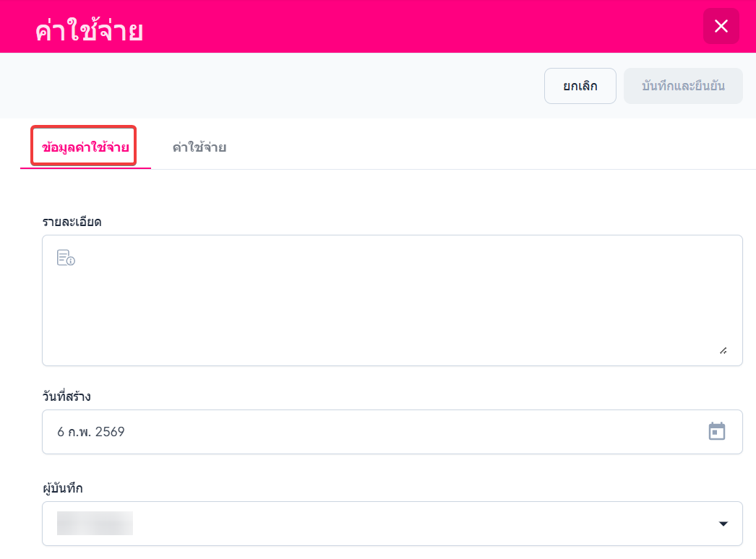Click the รายละเอียด field label

tap(72, 222)
